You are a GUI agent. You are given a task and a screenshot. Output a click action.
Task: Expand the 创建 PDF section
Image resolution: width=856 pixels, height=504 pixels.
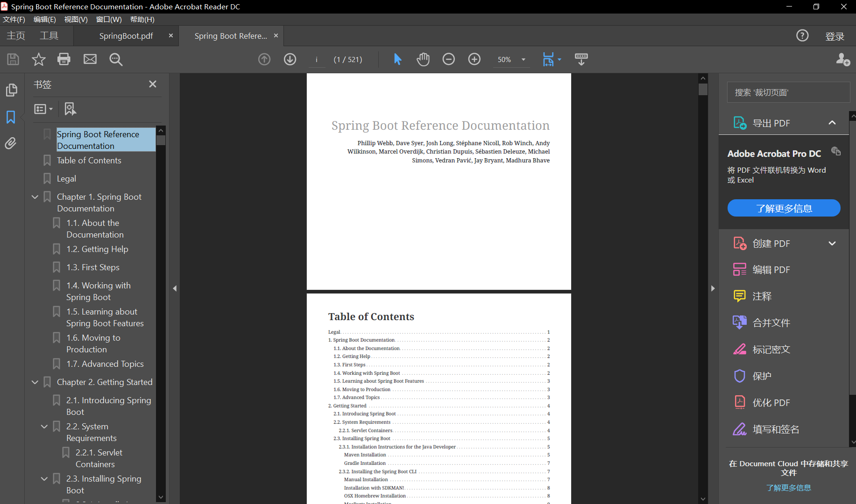832,243
